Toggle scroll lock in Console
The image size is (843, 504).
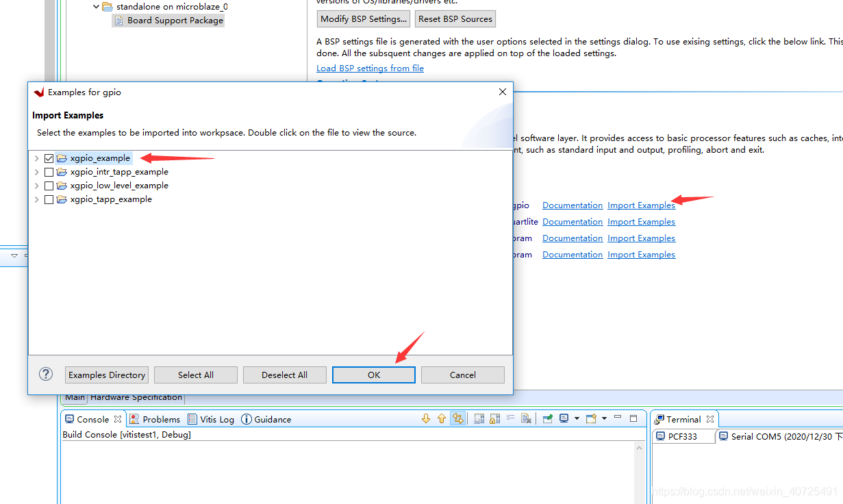[494, 418]
